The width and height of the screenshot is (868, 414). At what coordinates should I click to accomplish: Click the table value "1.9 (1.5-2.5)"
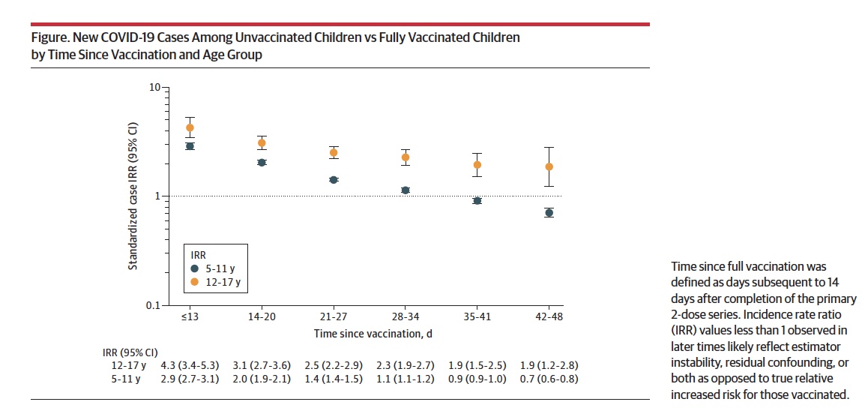coord(477,365)
